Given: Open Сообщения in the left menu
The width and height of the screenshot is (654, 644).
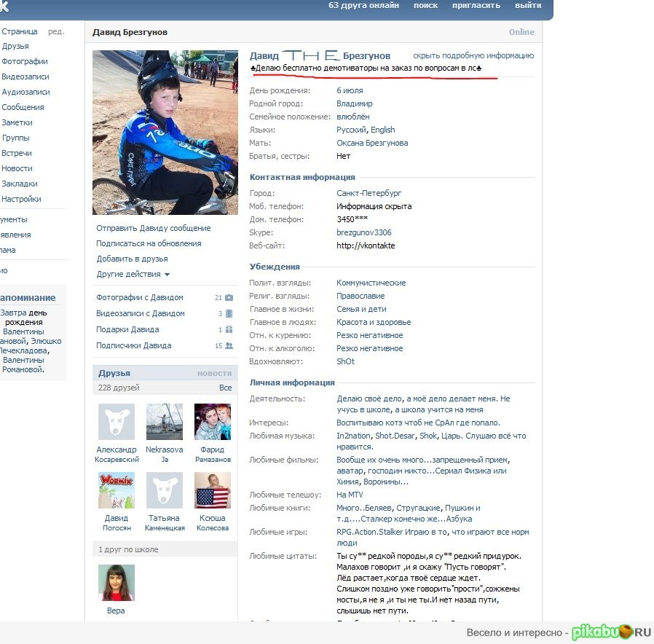Looking at the screenshot, I should coord(23,107).
